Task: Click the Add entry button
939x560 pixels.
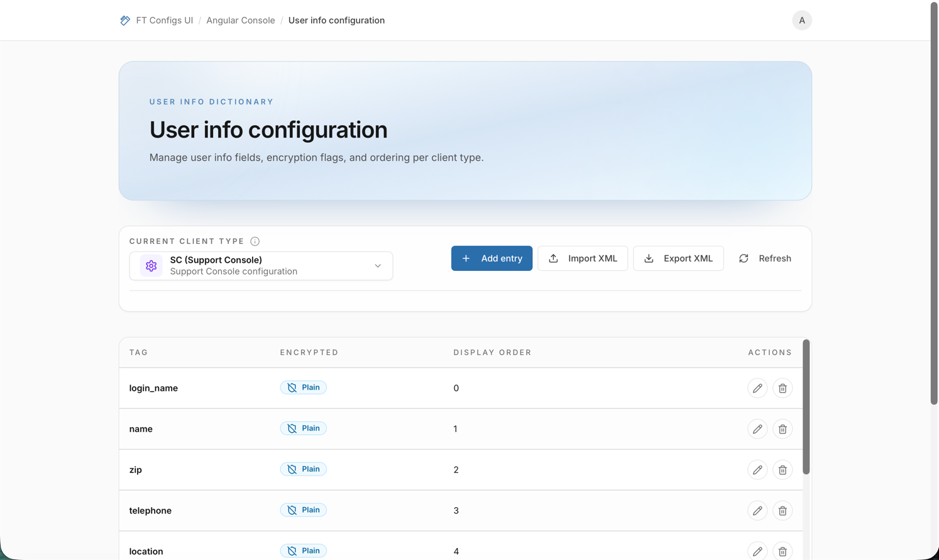Action: pyautogui.click(x=491, y=258)
